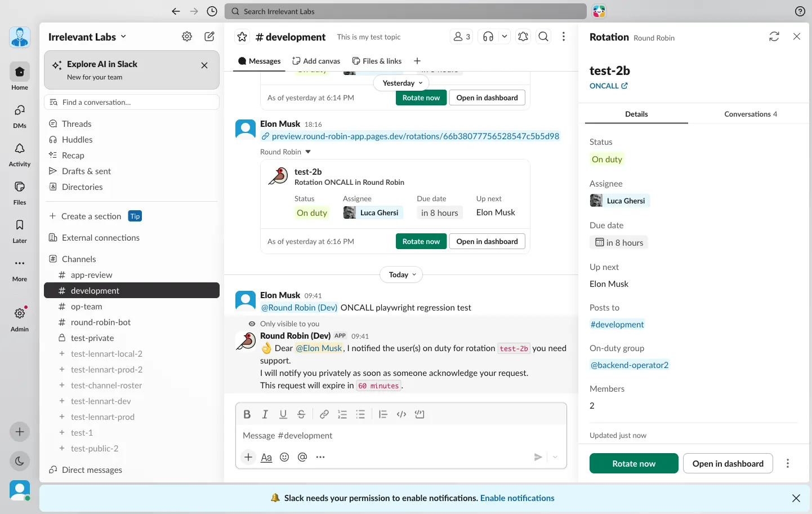Toggle strikethrough formatting
Screen dimensions: 812x514
pyautogui.click(x=301, y=414)
